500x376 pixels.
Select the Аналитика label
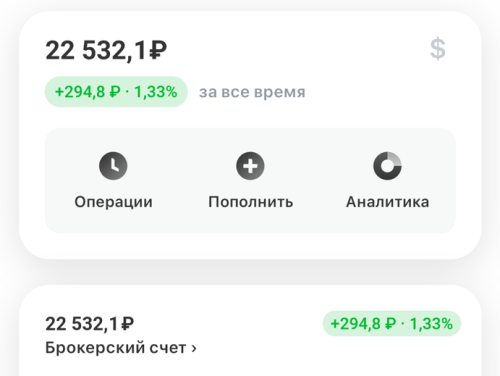point(388,202)
